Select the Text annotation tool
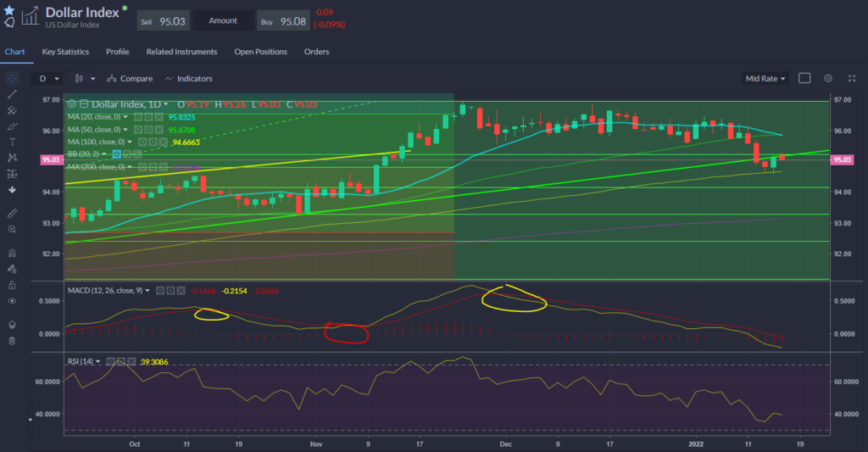868x452 pixels. tap(12, 142)
